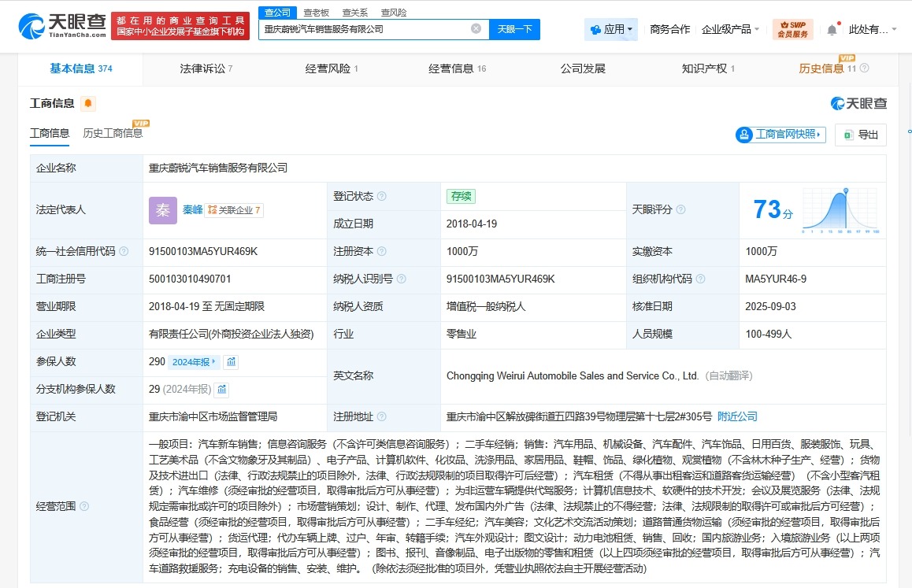Click the orange badge next to 工商信息
Screen dimensions: 912x588
(x=88, y=102)
